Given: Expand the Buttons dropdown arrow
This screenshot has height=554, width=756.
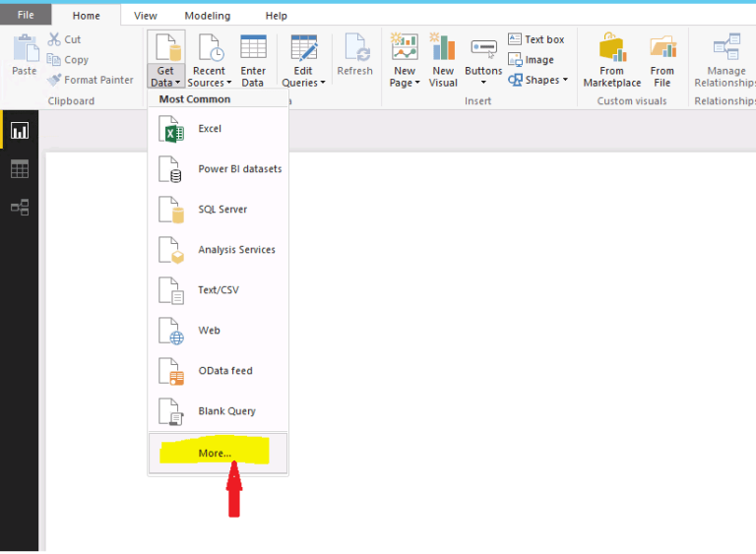Looking at the screenshot, I should [x=483, y=83].
